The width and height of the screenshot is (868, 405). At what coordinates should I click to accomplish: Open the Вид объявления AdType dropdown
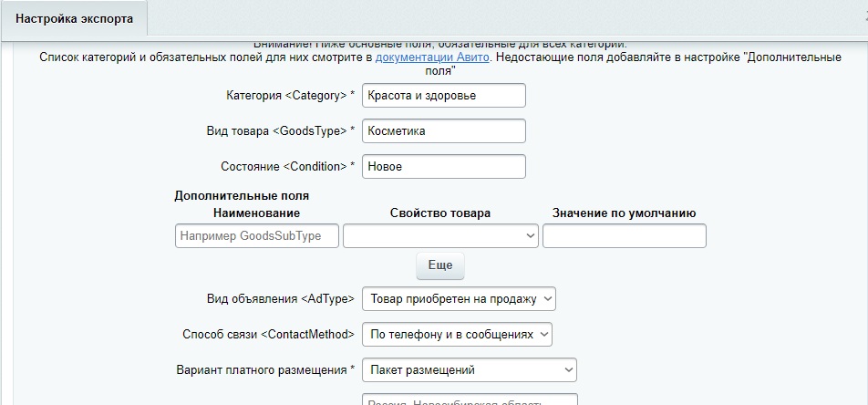[x=459, y=299]
